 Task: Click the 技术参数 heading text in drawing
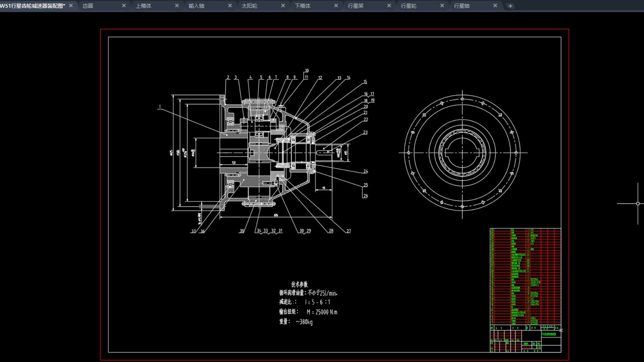(x=299, y=284)
